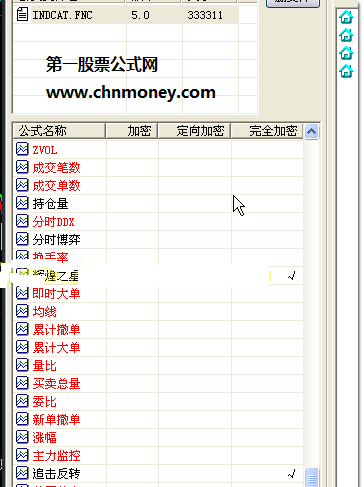Image resolution: width=364 pixels, height=487 pixels.
Task: Click the scroll-up arrow of formula list
Action: tap(311, 131)
